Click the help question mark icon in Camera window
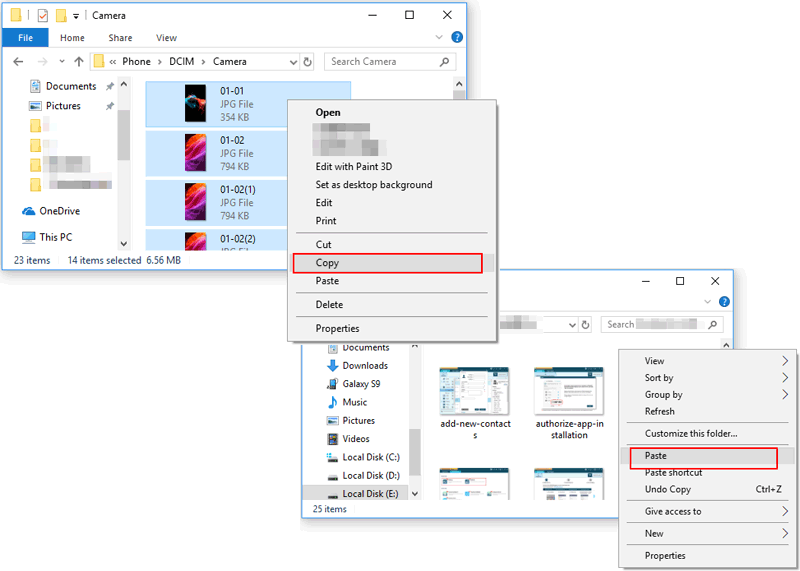800x571 pixels. point(457,37)
